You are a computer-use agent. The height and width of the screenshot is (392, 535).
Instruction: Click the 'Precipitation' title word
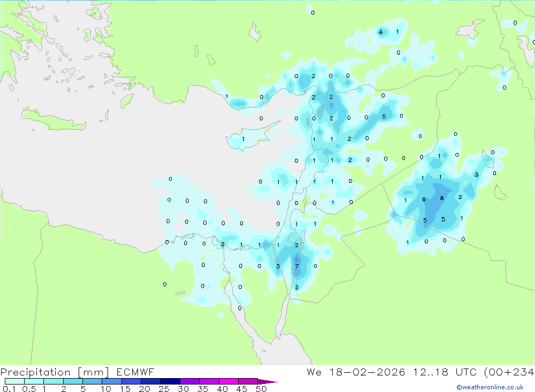coord(35,372)
